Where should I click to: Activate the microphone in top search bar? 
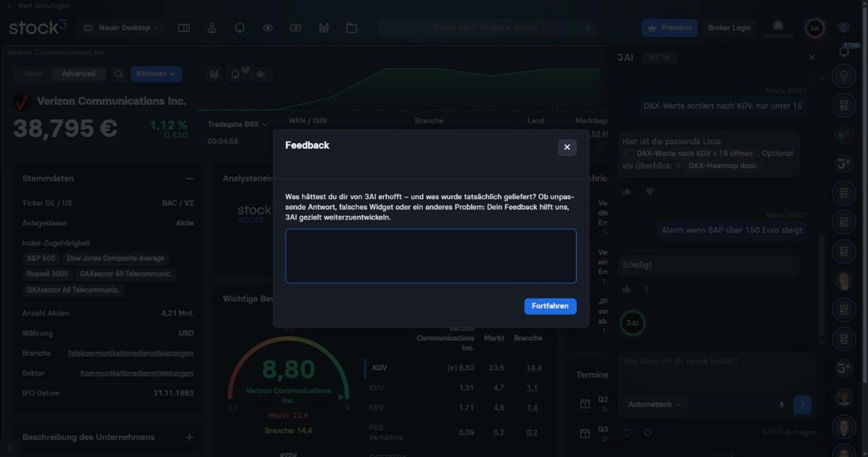[x=587, y=28]
